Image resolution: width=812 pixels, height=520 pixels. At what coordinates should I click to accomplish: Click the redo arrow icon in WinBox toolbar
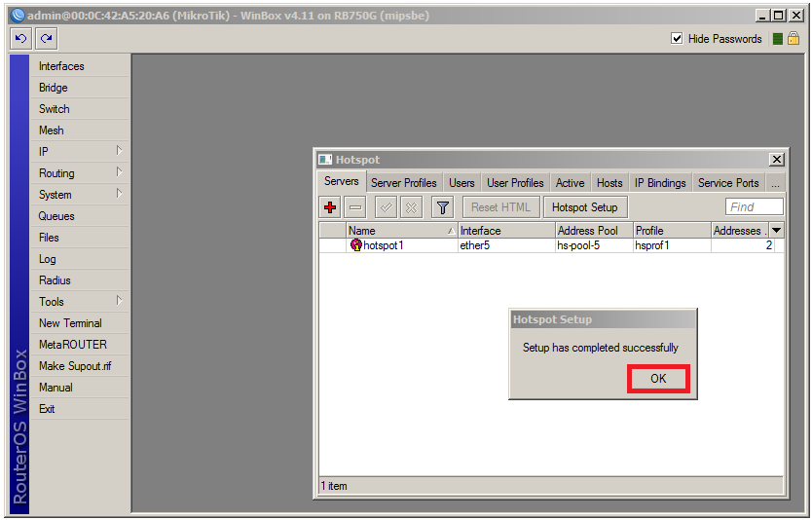(x=46, y=39)
